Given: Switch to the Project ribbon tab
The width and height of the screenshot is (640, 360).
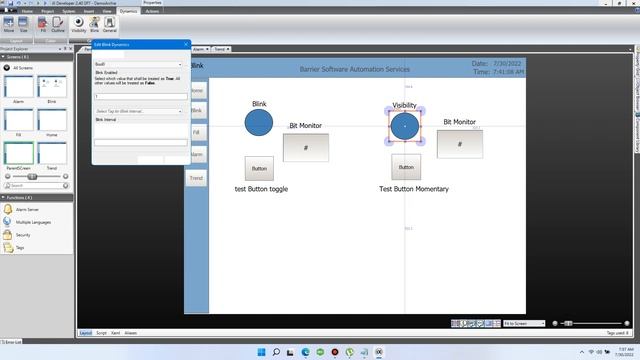Looking at the screenshot, I should pos(47,11).
